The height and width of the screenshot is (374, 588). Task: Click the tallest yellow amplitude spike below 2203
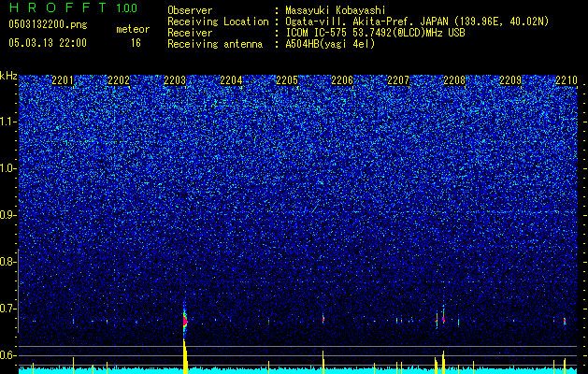click(185, 356)
